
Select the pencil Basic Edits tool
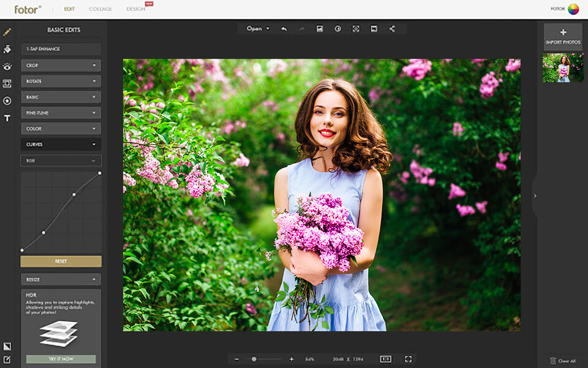[7, 32]
